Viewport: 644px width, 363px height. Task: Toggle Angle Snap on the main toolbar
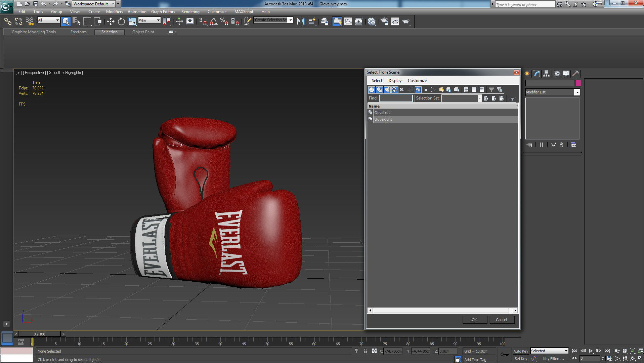click(213, 22)
